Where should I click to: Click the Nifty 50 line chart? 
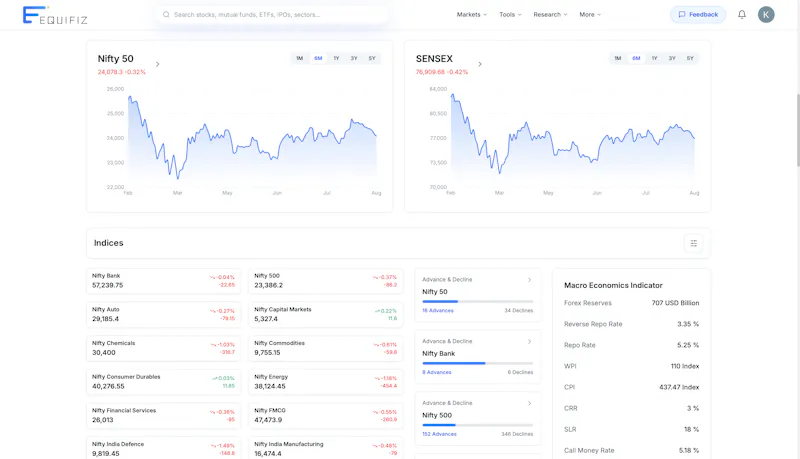(x=252, y=138)
